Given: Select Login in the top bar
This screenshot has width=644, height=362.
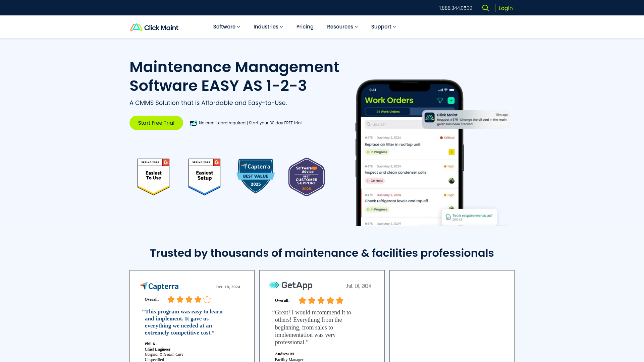Looking at the screenshot, I should (505, 8).
